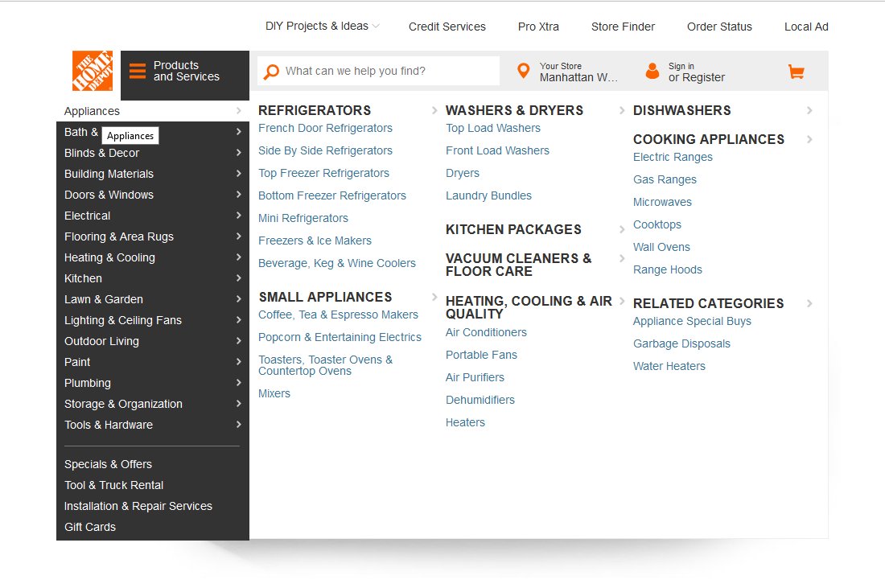Click the Sign in person icon

point(652,71)
